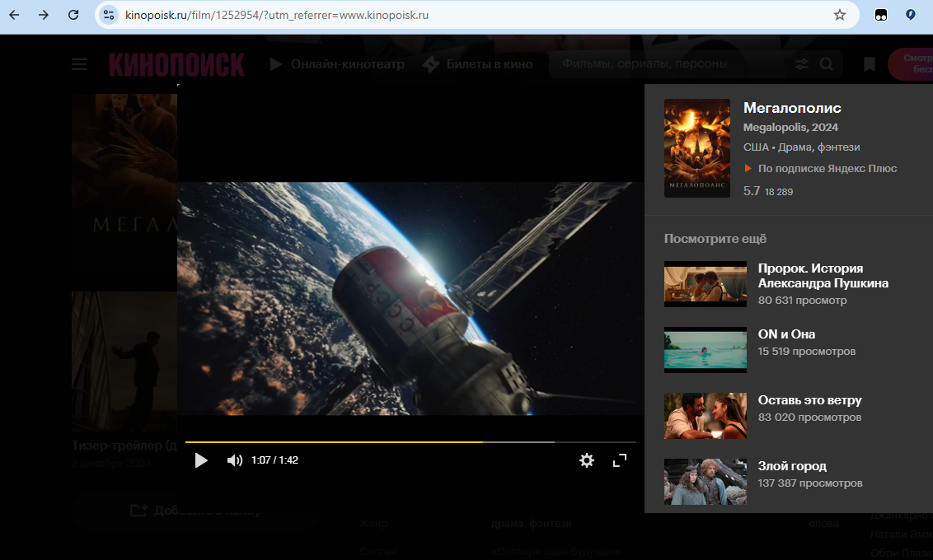Image resolution: width=933 pixels, height=560 pixels.
Task: Select the ON и Она thumbnail
Action: click(705, 350)
